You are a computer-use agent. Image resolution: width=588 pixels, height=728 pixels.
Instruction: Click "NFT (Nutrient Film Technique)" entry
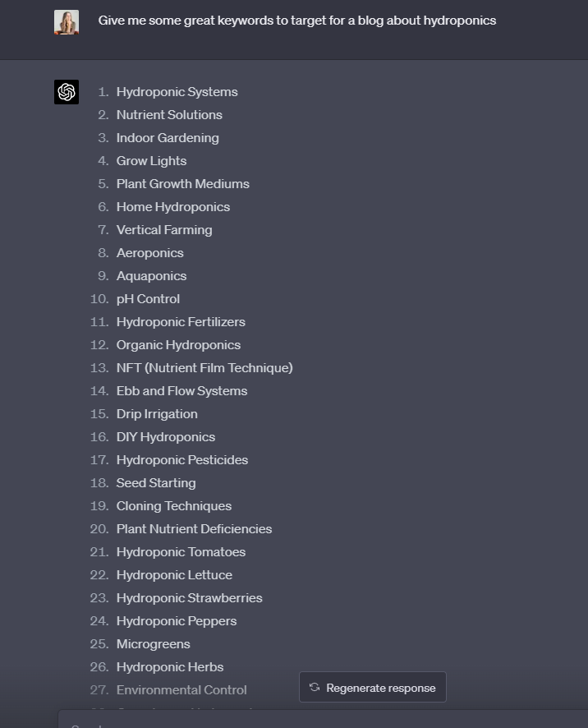204,368
